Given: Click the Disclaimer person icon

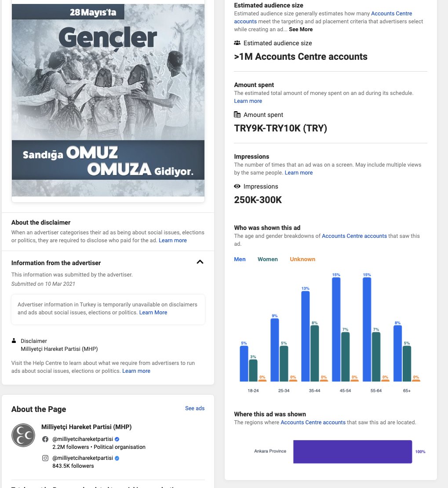Looking at the screenshot, I should pyautogui.click(x=14, y=341).
